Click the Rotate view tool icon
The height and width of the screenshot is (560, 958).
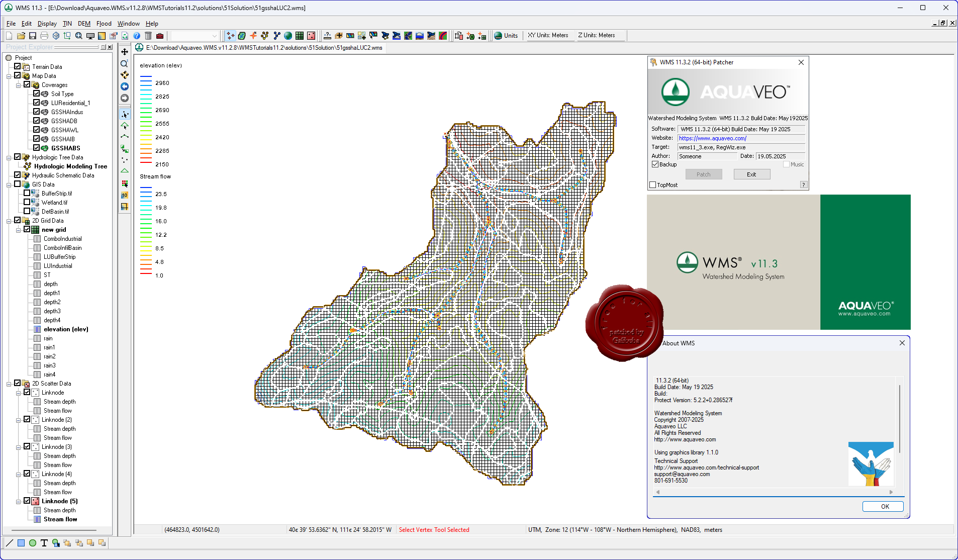click(125, 75)
